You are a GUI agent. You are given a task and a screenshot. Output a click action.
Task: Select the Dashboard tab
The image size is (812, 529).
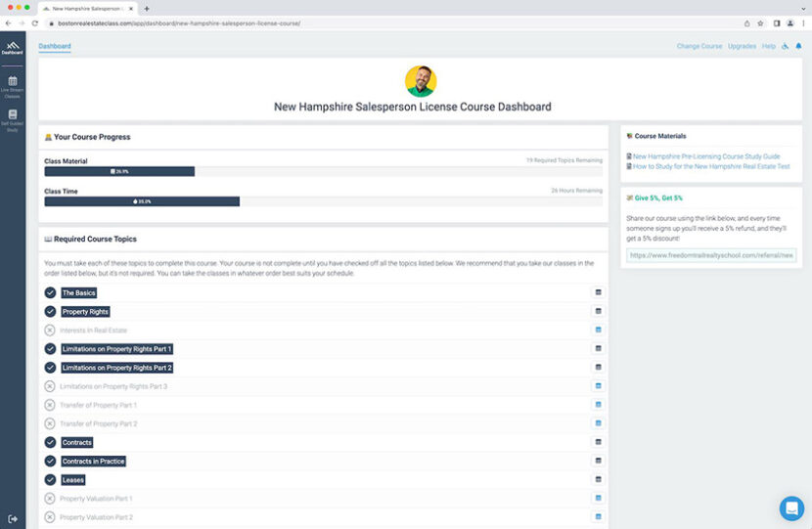(x=55, y=46)
